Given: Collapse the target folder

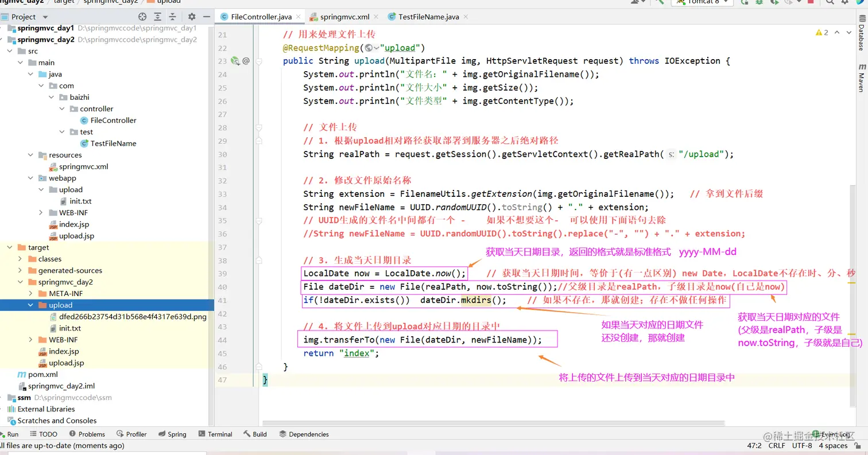Looking at the screenshot, I should pos(11,248).
